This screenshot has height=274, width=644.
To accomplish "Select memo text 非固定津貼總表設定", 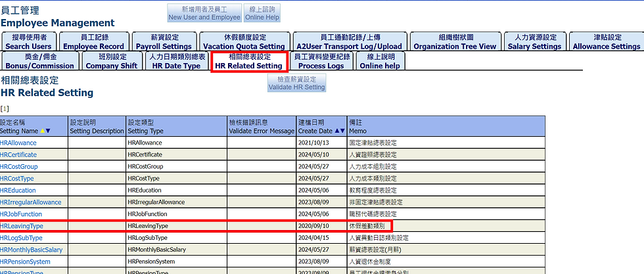I will [376, 202].
